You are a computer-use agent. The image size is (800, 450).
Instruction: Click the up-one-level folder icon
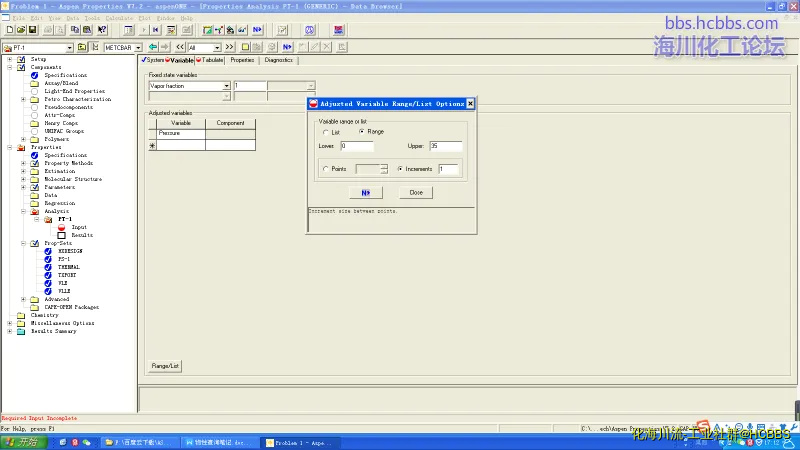(x=82, y=47)
